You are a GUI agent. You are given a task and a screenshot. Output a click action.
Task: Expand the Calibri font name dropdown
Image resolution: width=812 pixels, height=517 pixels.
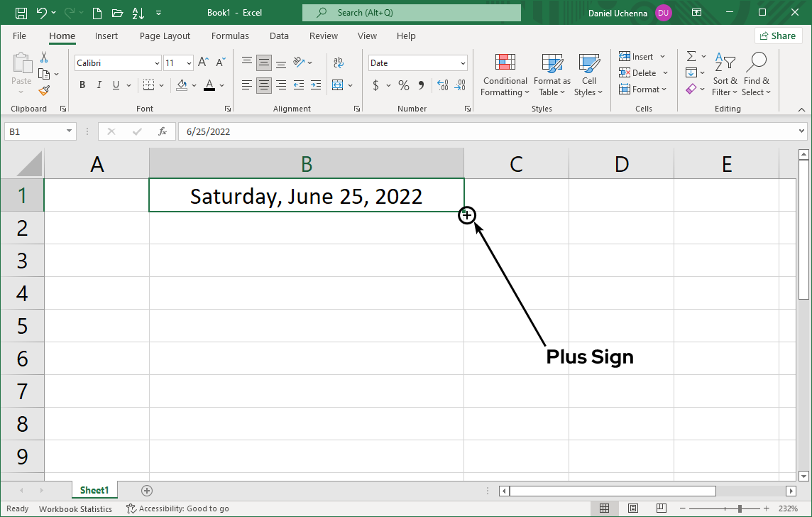coord(157,63)
